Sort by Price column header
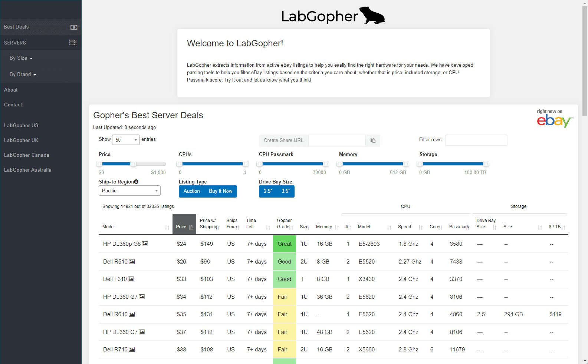Screen dimensions: 588x364 pyautogui.click(x=184, y=224)
